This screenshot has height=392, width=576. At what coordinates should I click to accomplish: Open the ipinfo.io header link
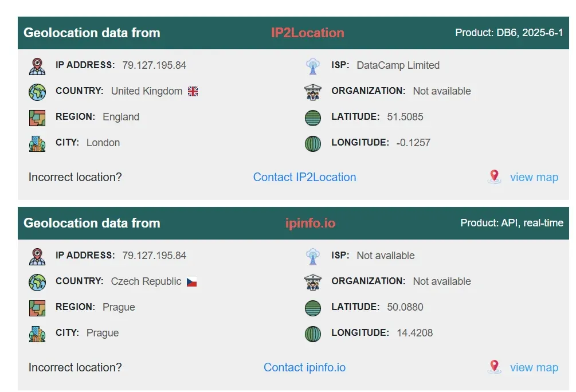(x=311, y=223)
